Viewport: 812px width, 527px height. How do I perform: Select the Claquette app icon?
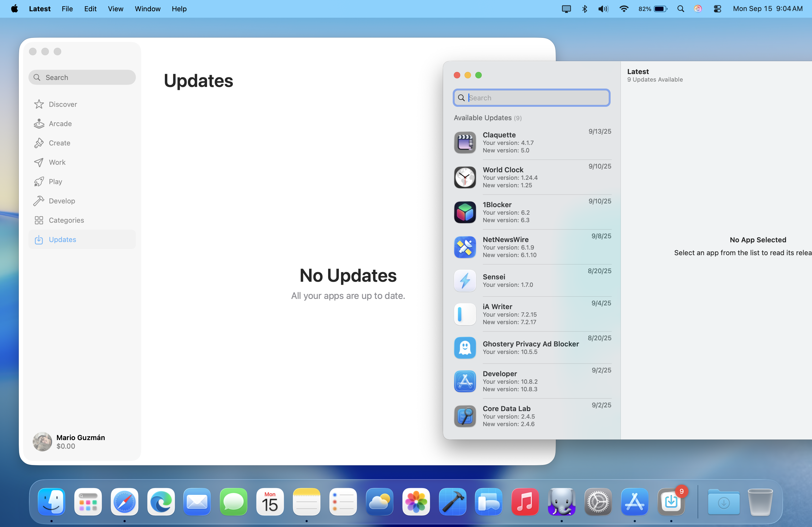465,142
